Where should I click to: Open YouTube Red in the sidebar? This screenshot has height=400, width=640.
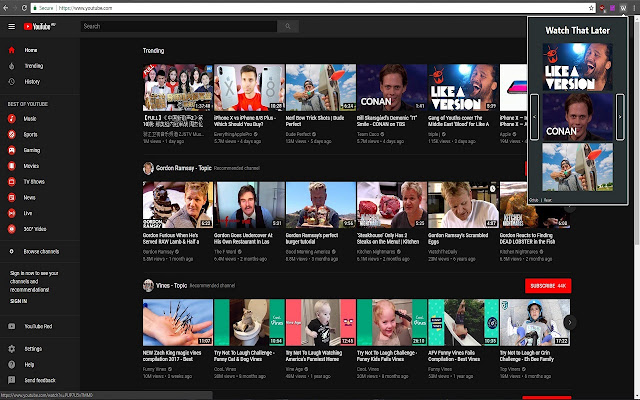coord(40,326)
